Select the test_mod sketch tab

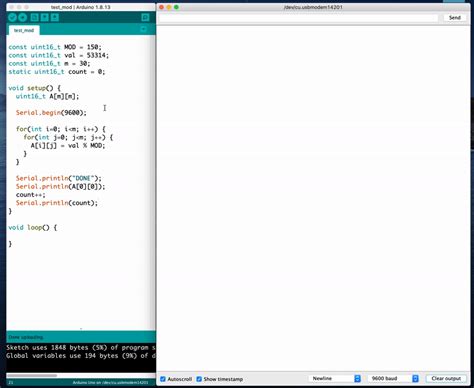tap(24, 30)
